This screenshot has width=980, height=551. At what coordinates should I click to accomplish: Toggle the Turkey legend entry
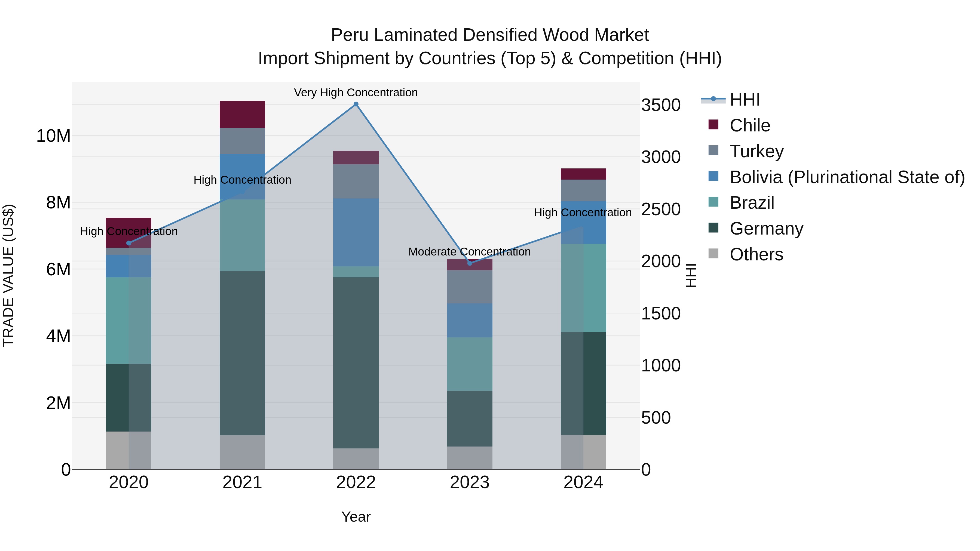(746, 151)
